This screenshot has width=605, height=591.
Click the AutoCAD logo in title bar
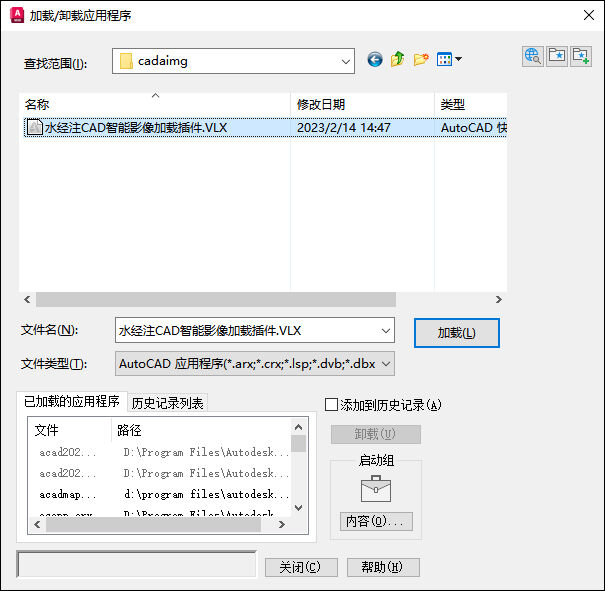click(17, 15)
